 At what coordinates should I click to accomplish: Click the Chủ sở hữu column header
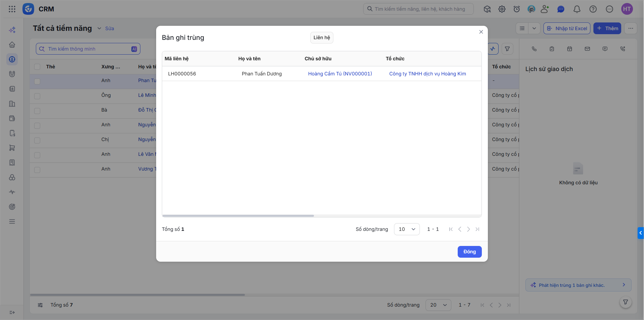[318, 59]
